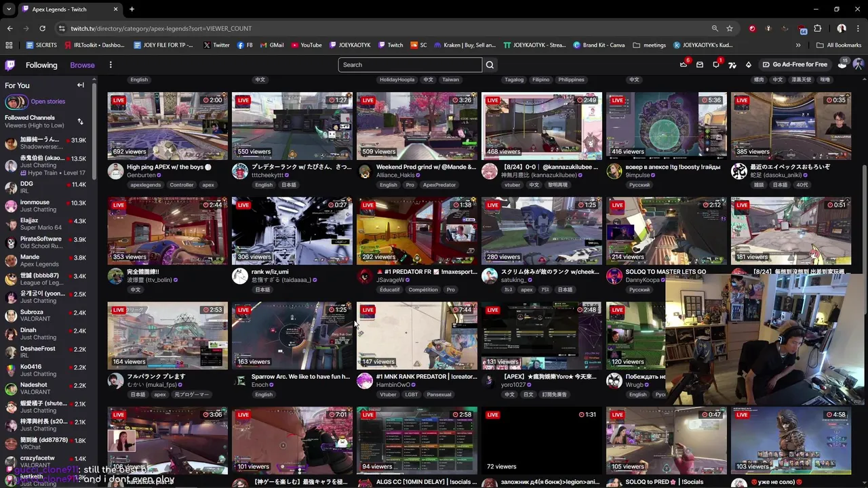
Task: Open the Twitch inbox envelope icon
Action: [700, 64]
